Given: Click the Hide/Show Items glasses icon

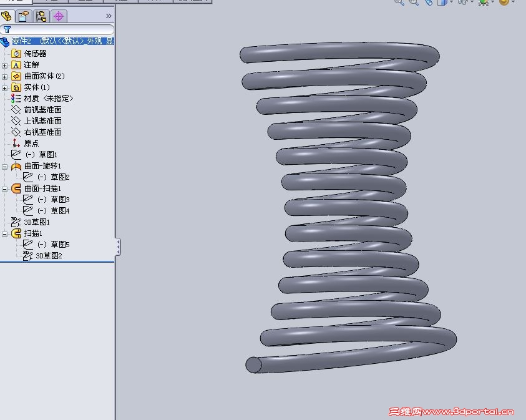Looking at the screenshot, I should (x=463, y=2).
